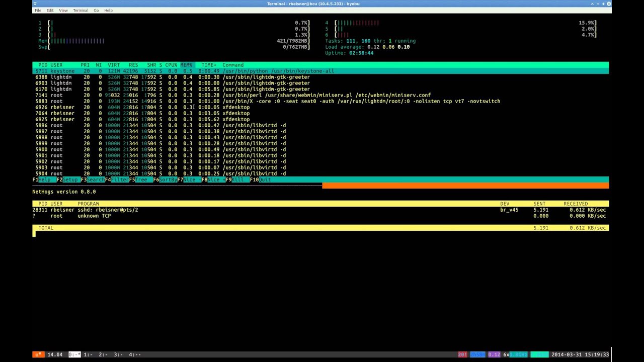Sort by the VIRT column header

point(114,65)
